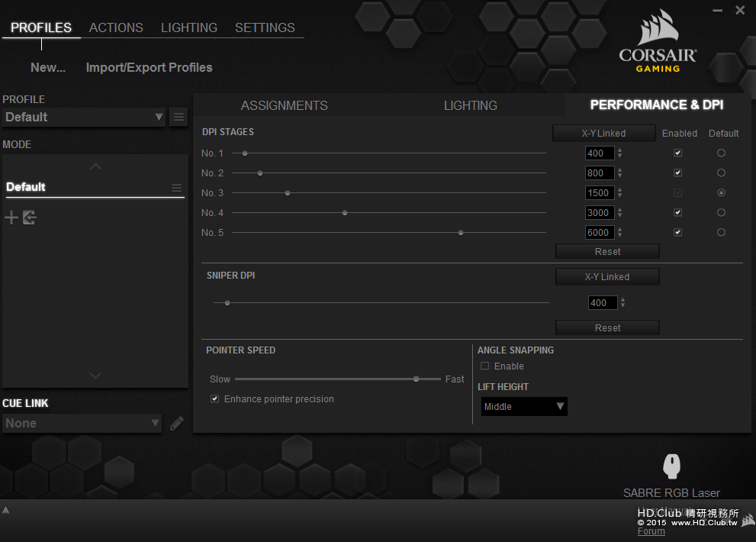756x542 pixels.
Task: Toggle X-Y Linked for DPI stages
Action: click(603, 133)
